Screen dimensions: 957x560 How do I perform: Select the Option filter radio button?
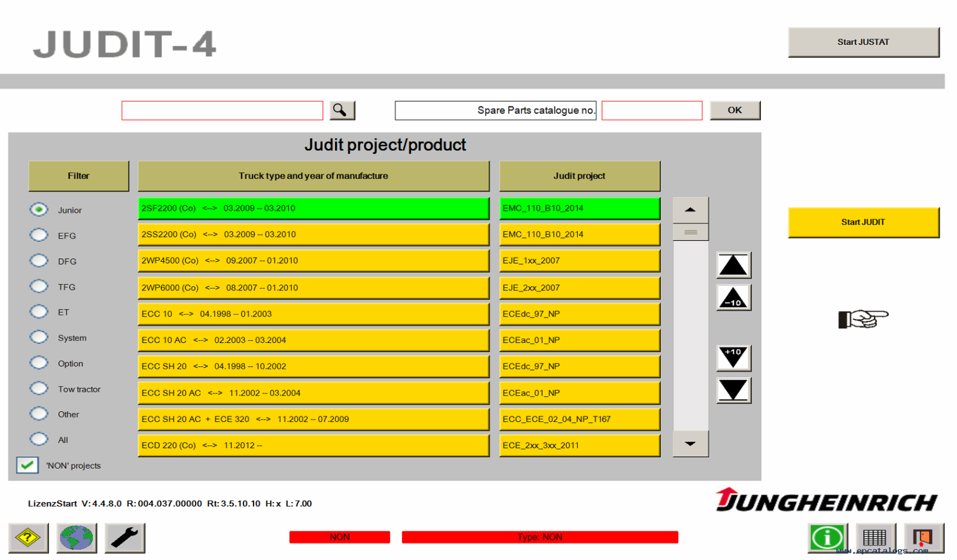pyautogui.click(x=39, y=363)
